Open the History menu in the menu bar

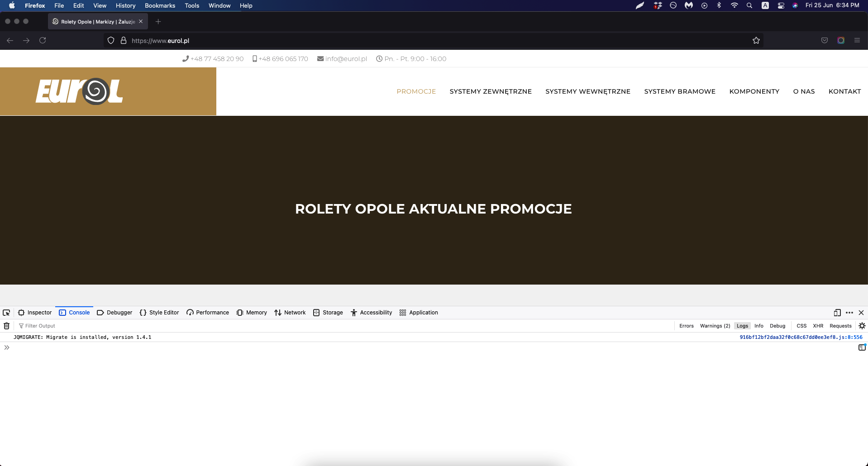pos(125,5)
